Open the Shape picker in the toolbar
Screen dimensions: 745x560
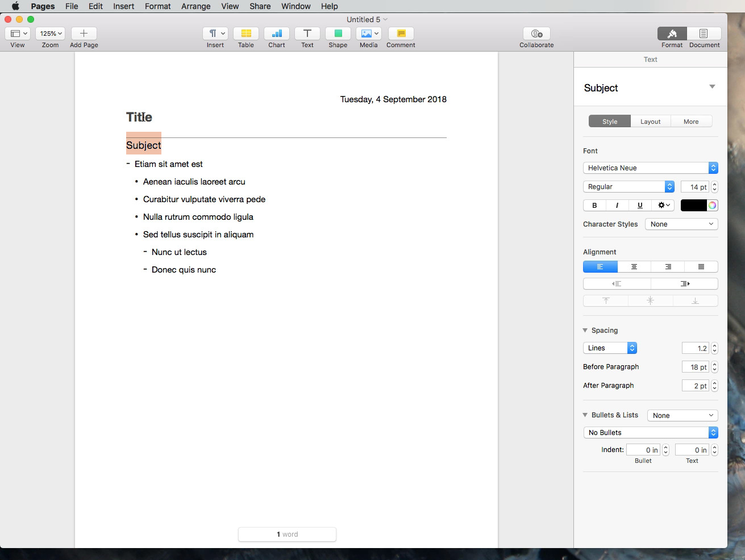click(338, 34)
